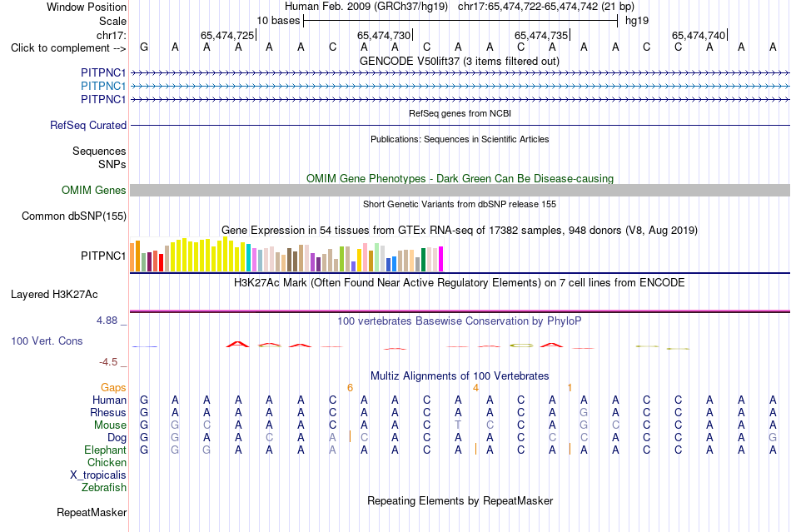Click the '10 bases' scale label
Screen dimensions: 791x532
pyautogui.click(x=278, y=21)
